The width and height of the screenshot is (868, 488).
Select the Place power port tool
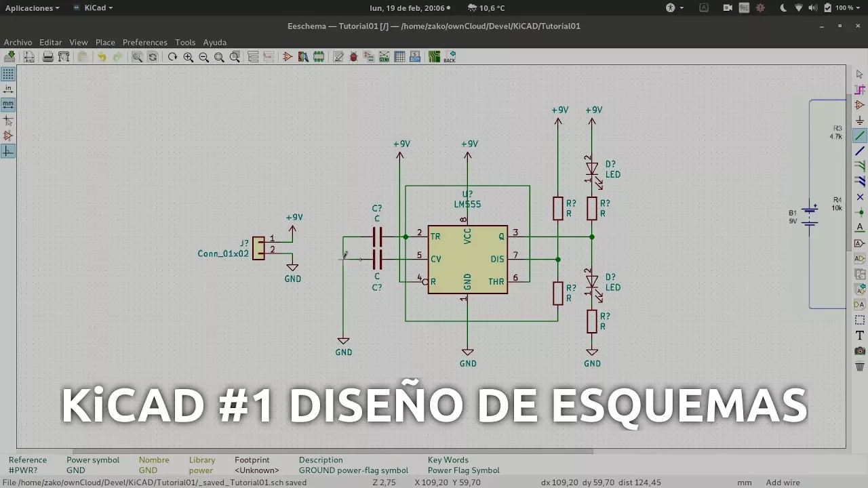coord(860,121)
